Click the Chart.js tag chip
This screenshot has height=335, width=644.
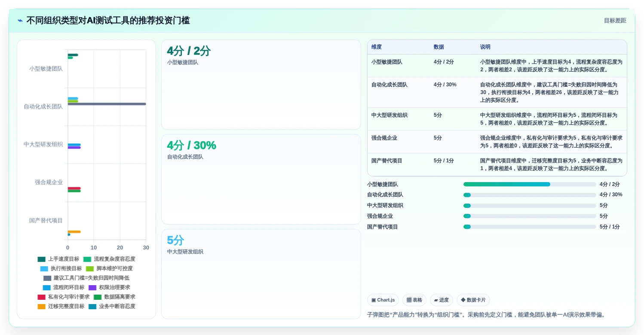[x=383, y=300]
